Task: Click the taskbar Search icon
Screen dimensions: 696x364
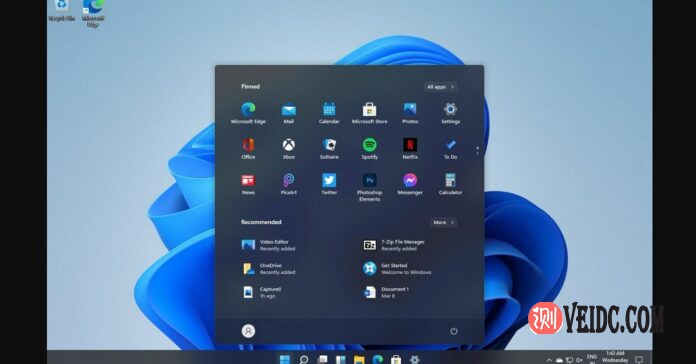Action: coord(304,359)
